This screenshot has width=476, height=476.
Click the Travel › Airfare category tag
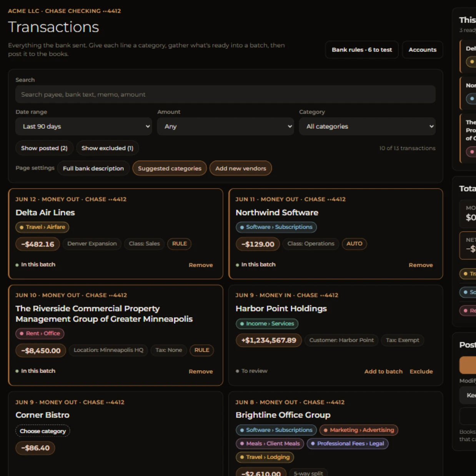click(42, 227)
